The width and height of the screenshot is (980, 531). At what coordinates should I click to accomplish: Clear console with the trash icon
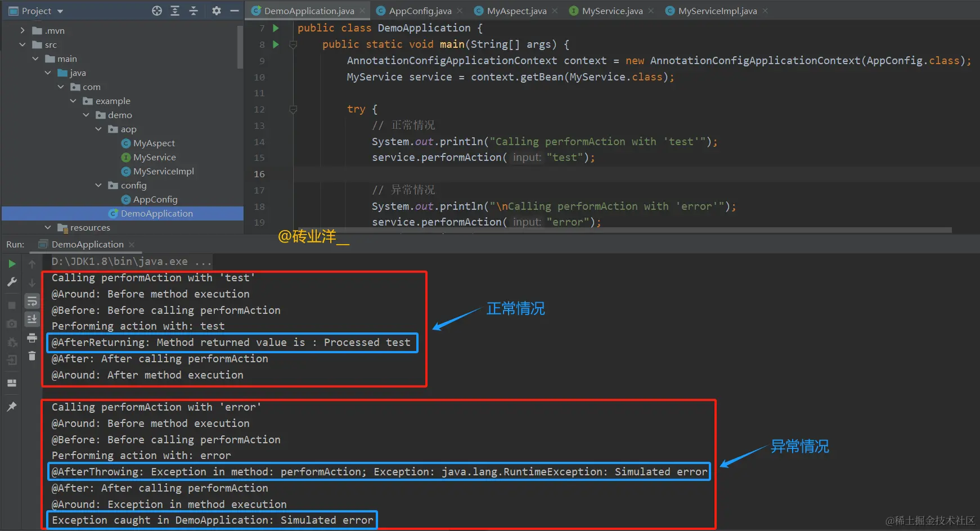click(x=32, y=355)
